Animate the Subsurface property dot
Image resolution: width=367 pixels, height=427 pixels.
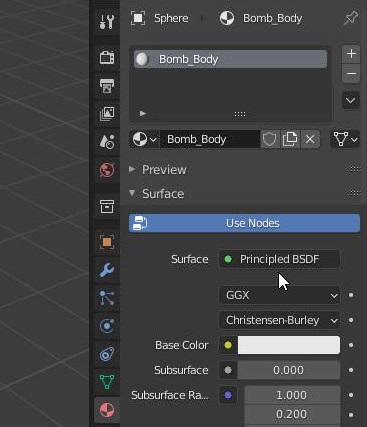pyautogui.click(x=351, y=370)
